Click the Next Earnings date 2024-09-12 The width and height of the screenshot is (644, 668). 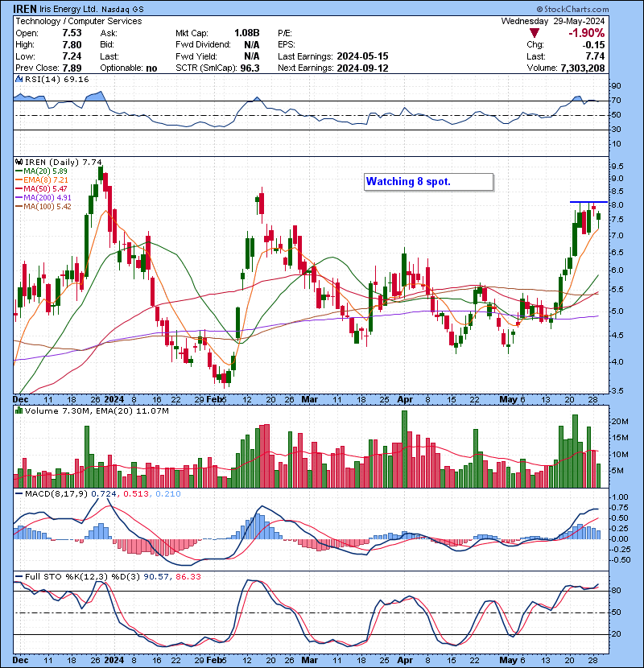click(x=362, y=68)
